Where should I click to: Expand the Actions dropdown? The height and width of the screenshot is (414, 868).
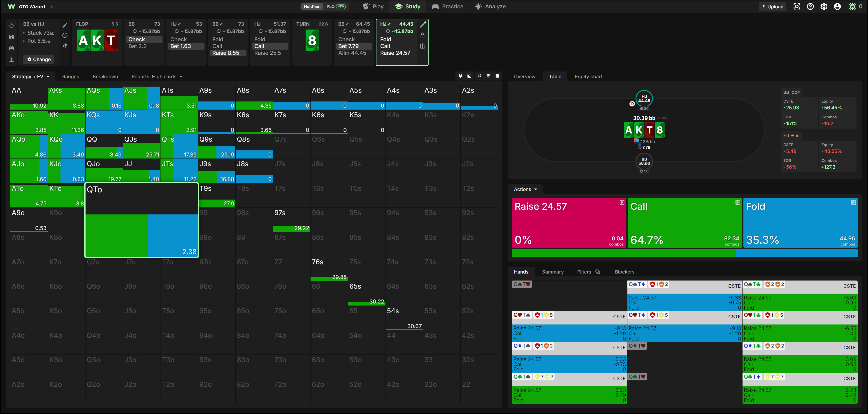coord(525,189)
